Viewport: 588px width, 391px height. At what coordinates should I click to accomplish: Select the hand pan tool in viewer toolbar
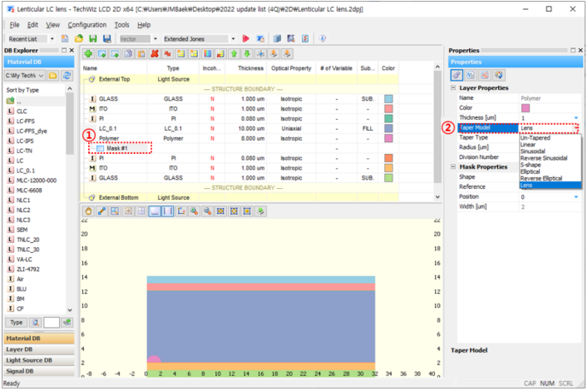88,211
